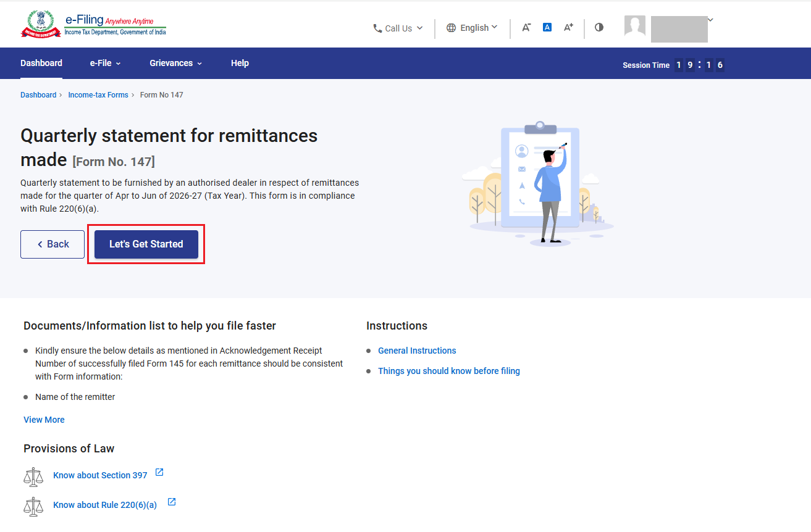811x532 pixels.
Task: Expand the View More link
Action: tap(44, 420)
